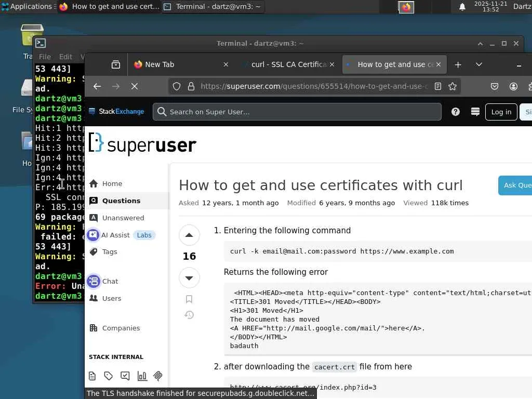Viewport: 532px width, 399px height.
Task: Downvote the question
Action: tap(189, 278)
